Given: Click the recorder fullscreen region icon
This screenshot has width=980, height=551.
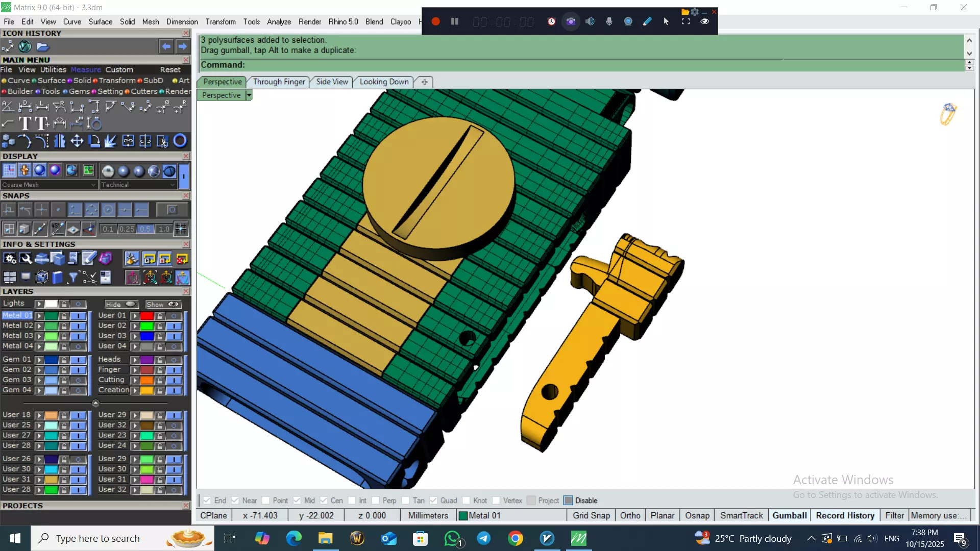Looking at the screenshot, I should point(685,21).
